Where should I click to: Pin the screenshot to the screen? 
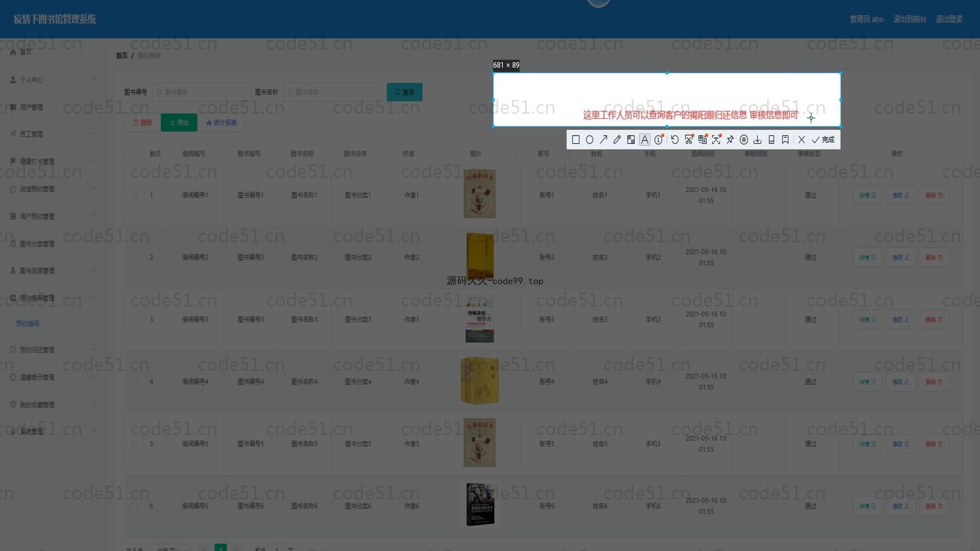pos(730,140)
